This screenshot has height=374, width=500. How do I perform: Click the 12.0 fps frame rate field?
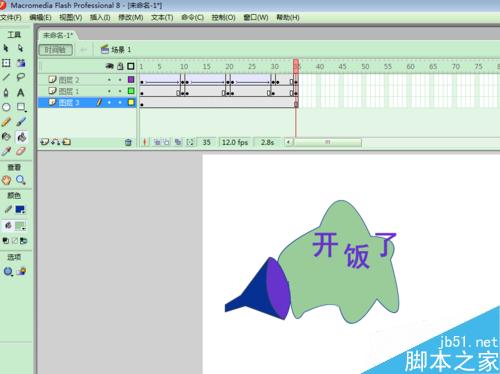(x=235, y=142)
